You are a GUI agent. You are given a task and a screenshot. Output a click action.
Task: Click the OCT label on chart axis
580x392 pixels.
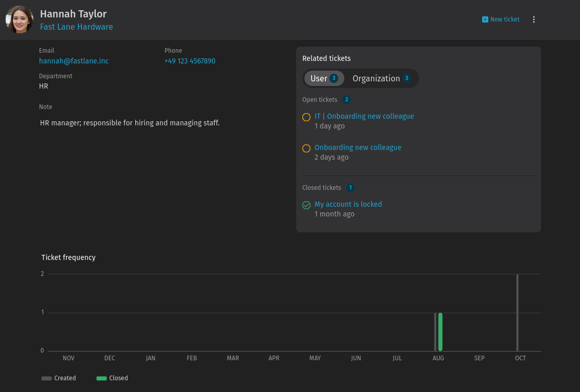click(521, 358)
